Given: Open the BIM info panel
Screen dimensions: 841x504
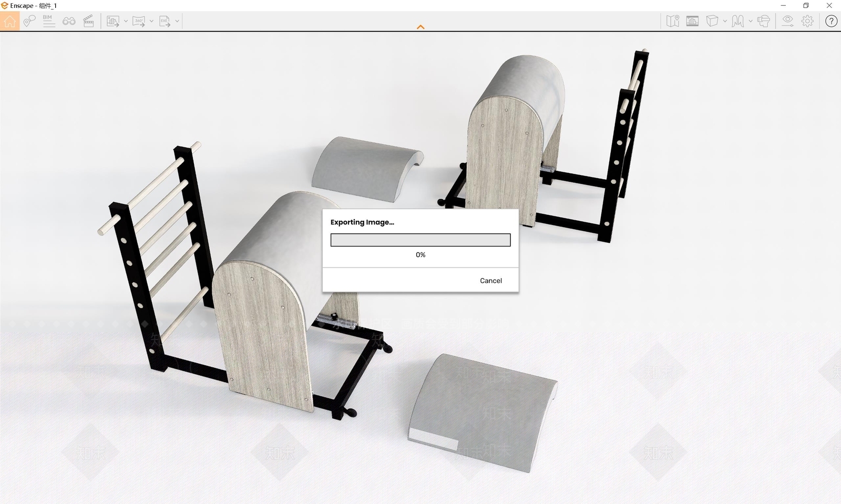Looking at the screenshot, I should click(x=49, y=21).
